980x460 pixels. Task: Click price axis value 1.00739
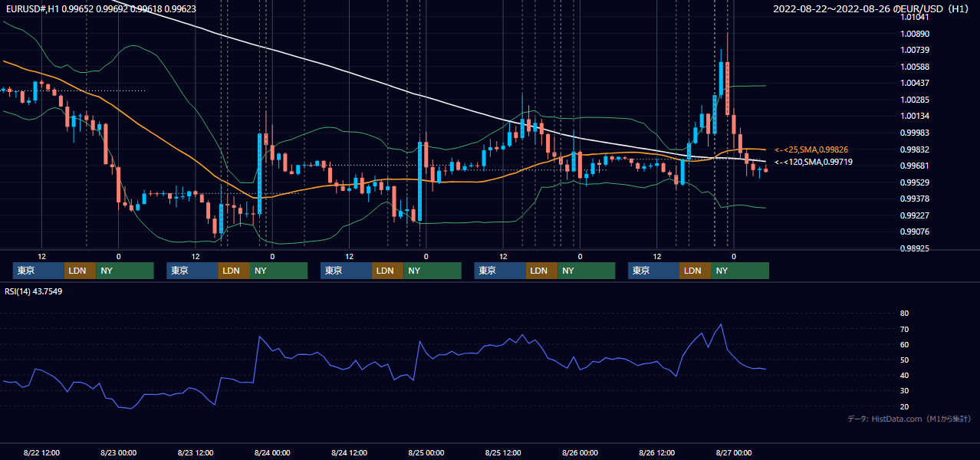click(x=914, y=50)
